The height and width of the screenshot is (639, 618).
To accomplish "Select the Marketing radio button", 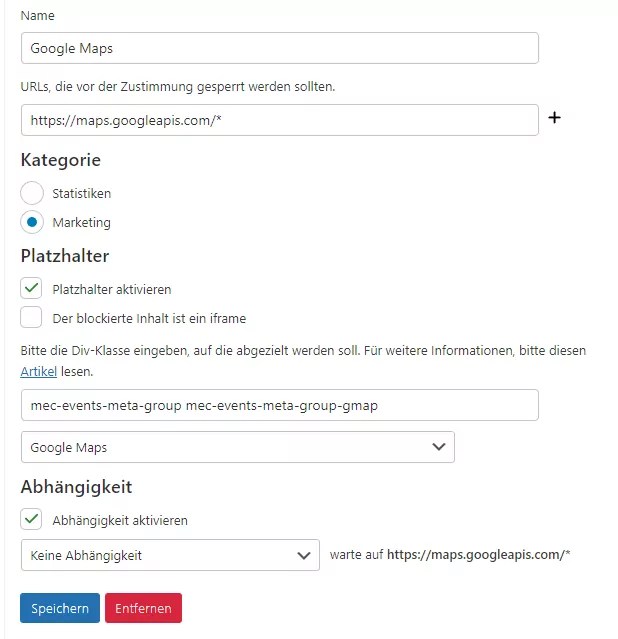I will (x=32, y=223).
